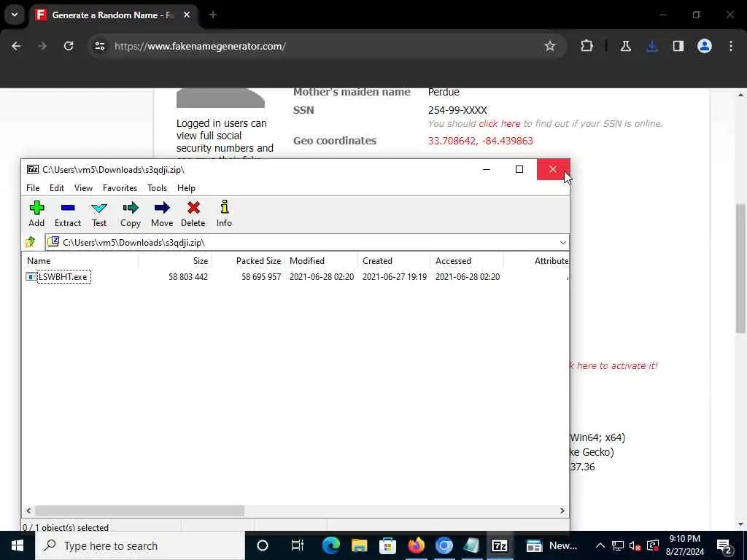
Task: Open Chrome extensions puzzle icon
Action: 587,46
